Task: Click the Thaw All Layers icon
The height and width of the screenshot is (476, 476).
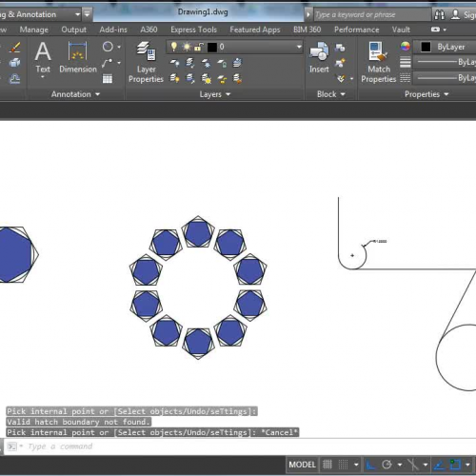Action: click(207, 78)
